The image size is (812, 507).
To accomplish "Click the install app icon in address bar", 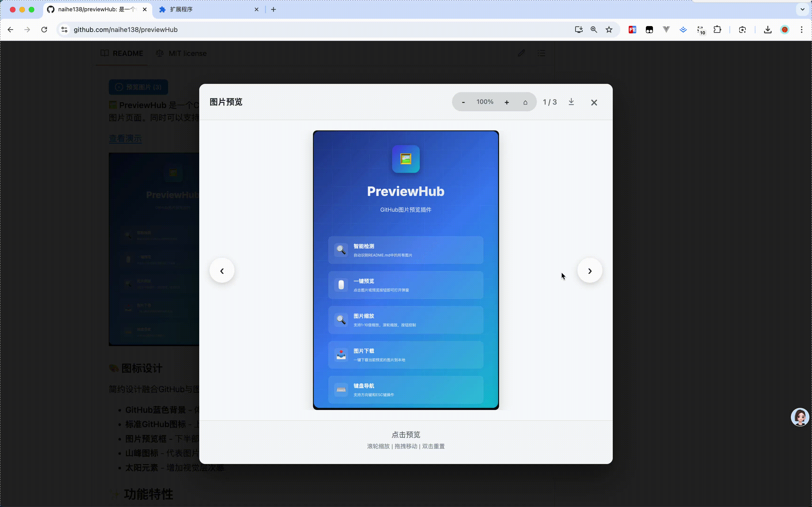I will [579, 30].
